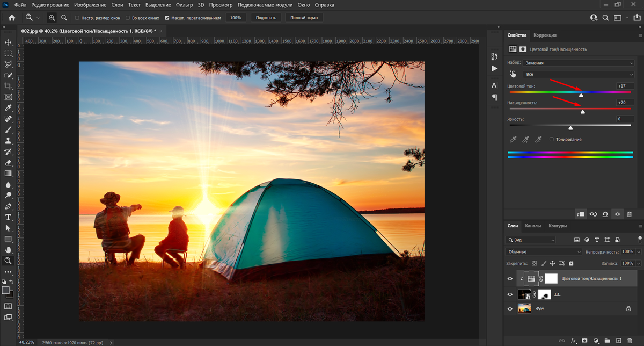Reset adjustment to defaults in Properties panel
This screenshot has width=644, height=346.
(605, 214)
